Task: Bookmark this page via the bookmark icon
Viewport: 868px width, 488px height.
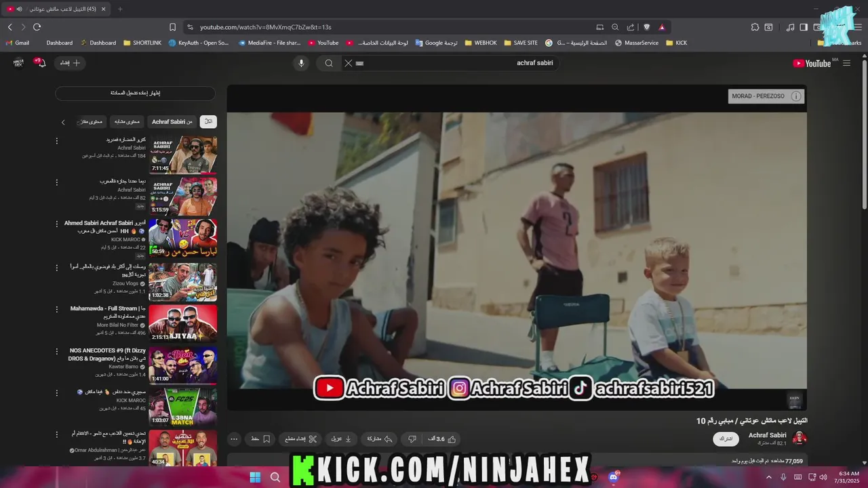Action: 172,27
